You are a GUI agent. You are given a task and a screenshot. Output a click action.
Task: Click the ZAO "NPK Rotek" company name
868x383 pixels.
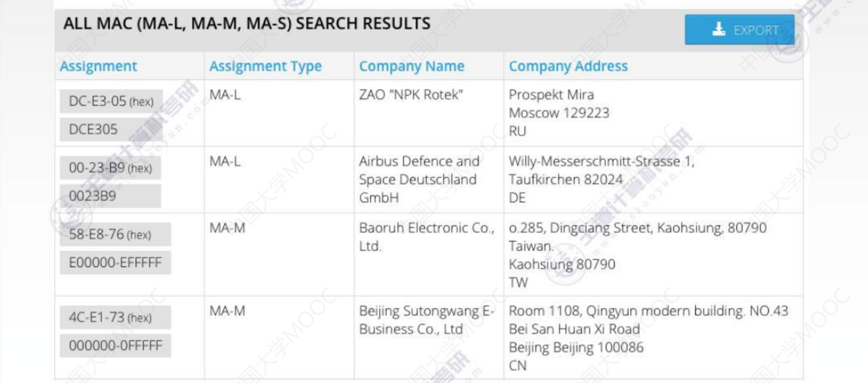pyautogui.click(x=411, y=95)
